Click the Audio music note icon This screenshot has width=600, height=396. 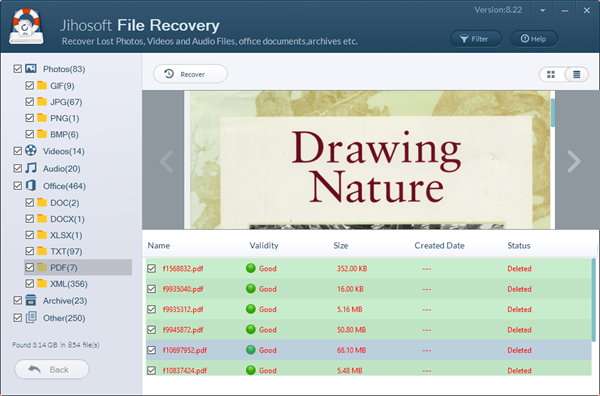click(31, 168)
